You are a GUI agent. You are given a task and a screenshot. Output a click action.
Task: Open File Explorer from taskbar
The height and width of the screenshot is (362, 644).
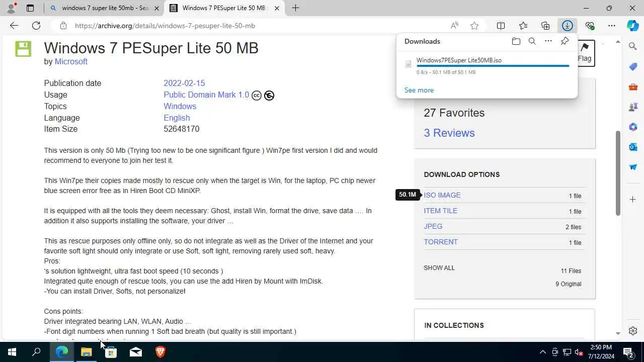point(87,352)
